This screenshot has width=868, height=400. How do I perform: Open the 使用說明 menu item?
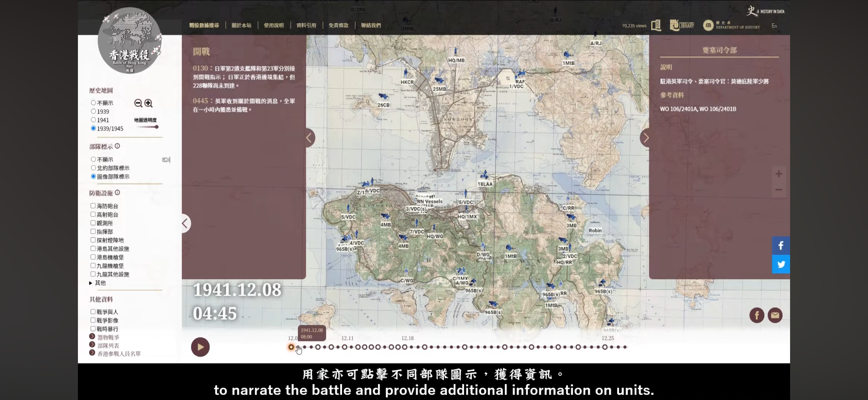pos(273,25)
